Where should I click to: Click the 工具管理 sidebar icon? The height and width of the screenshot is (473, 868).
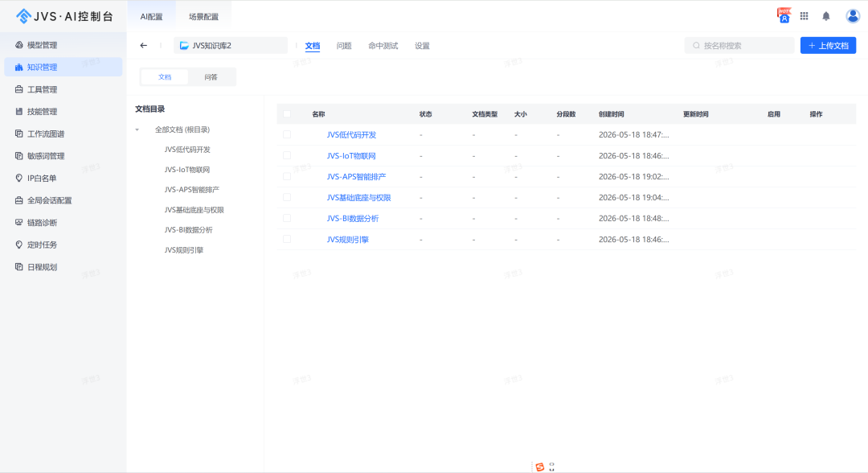18,89
